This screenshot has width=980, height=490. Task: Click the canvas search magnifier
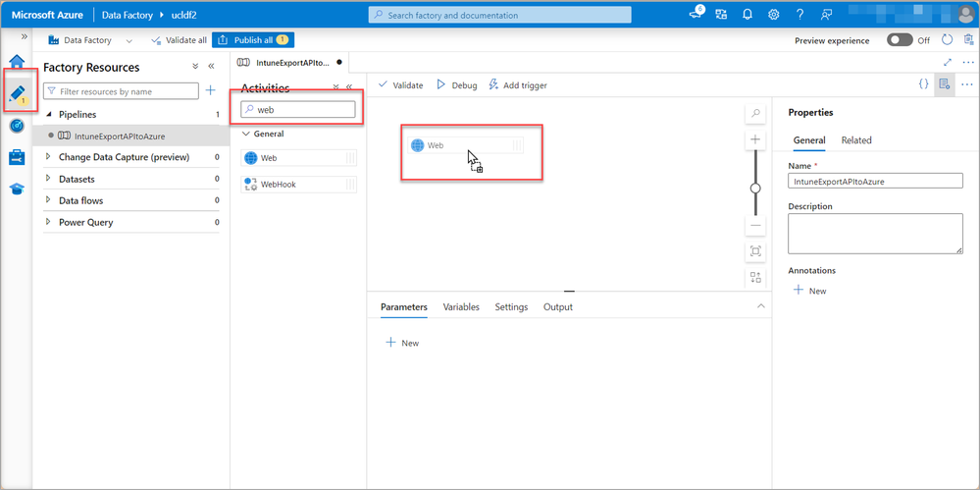coord(755,113)
